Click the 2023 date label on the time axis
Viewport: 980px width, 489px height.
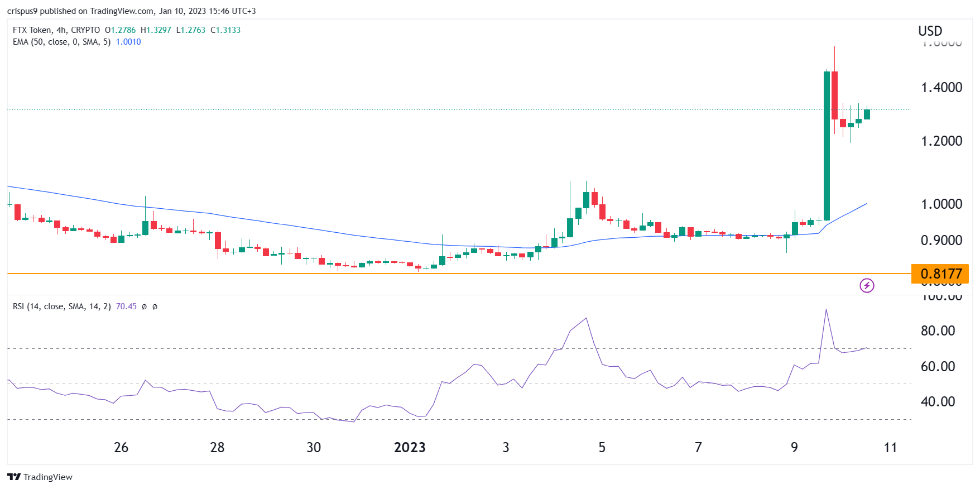pos(410,448)
